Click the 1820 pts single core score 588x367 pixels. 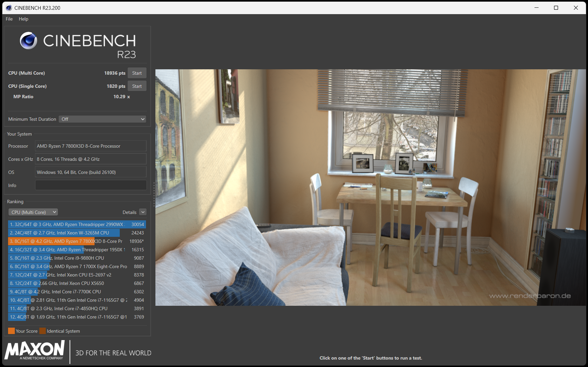click(x=116, y=86)
